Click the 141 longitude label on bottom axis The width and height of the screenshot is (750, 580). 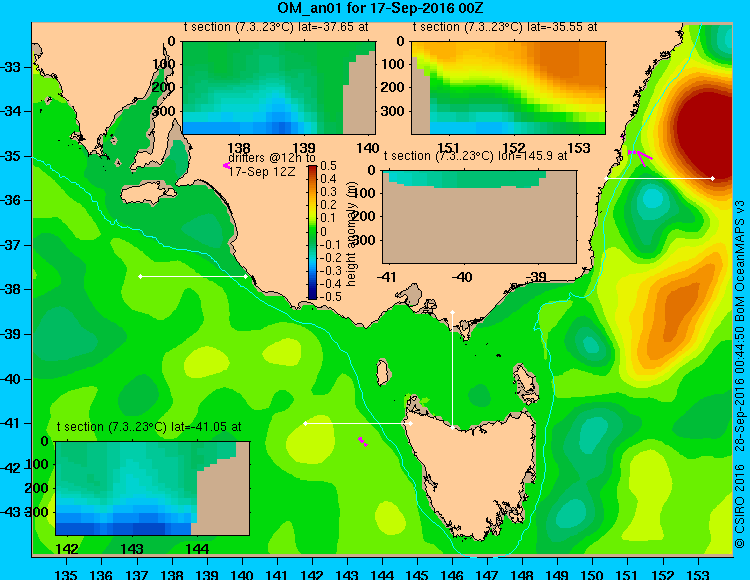pos(276,574)
